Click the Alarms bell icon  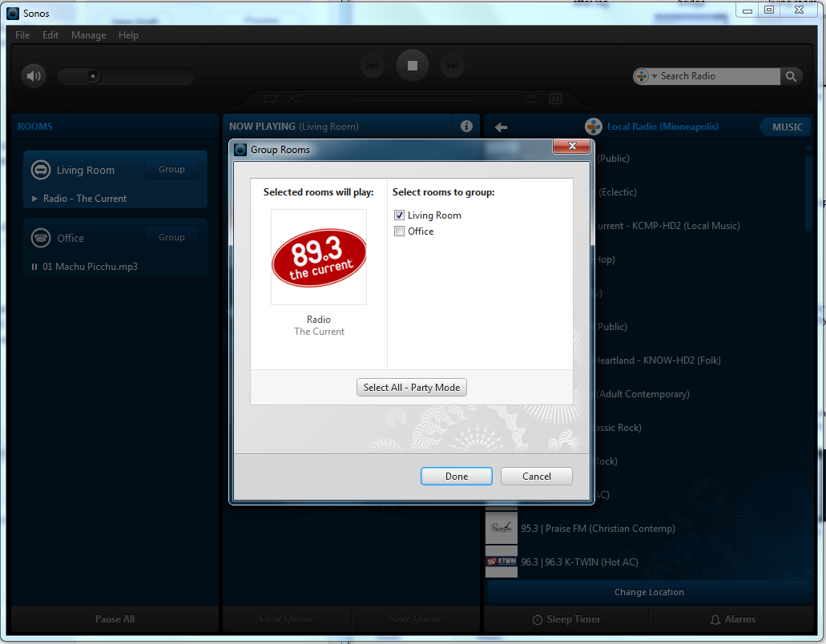click(x=715, y=620)
